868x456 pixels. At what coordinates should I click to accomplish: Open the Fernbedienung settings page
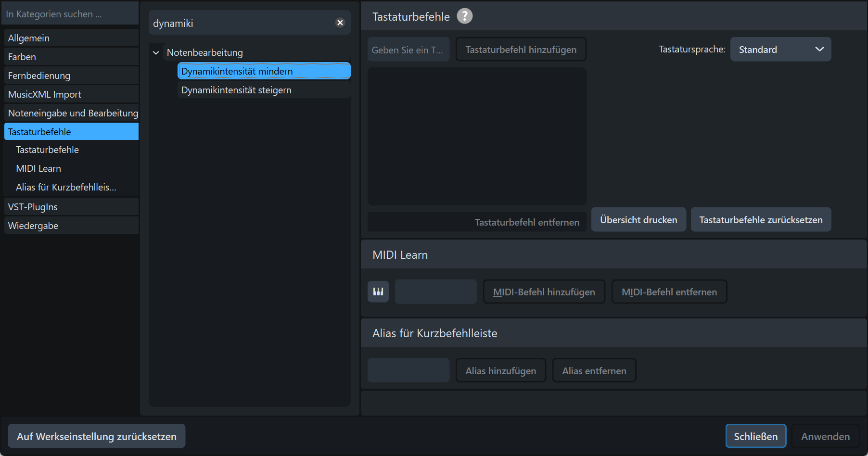pyautogui.click(x=39, y=76)
